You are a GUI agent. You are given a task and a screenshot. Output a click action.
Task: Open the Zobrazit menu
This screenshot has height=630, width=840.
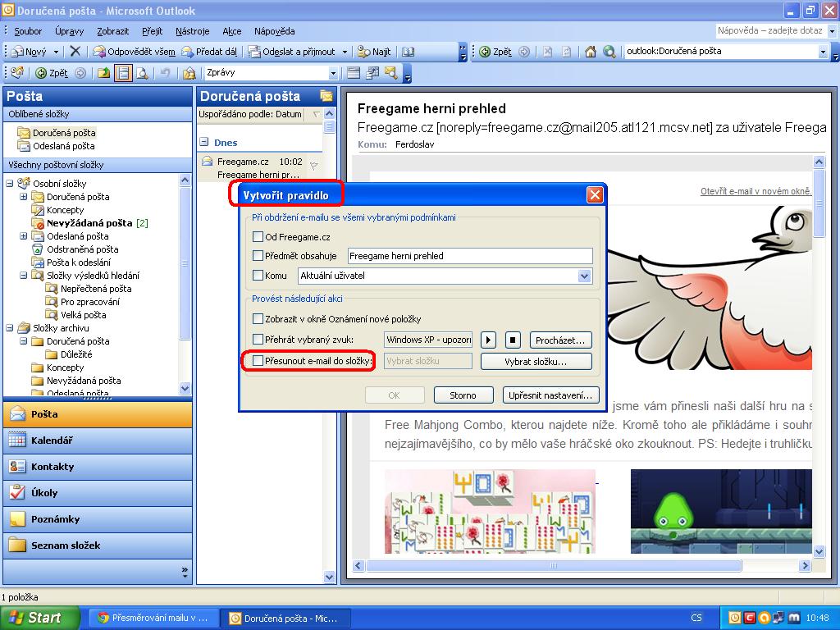(112, 31)
